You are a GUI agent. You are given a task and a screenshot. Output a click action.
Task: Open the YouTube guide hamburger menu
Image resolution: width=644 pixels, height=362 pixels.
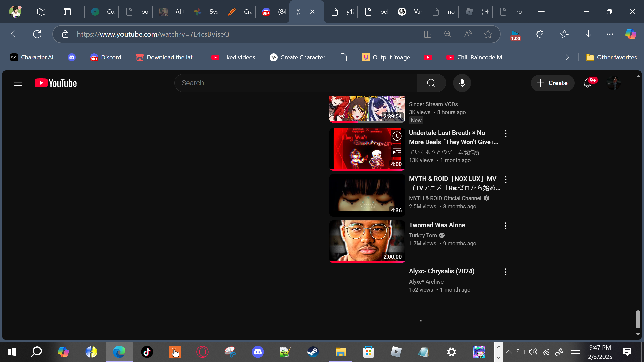pyautogui.click(x=18, y=83)
